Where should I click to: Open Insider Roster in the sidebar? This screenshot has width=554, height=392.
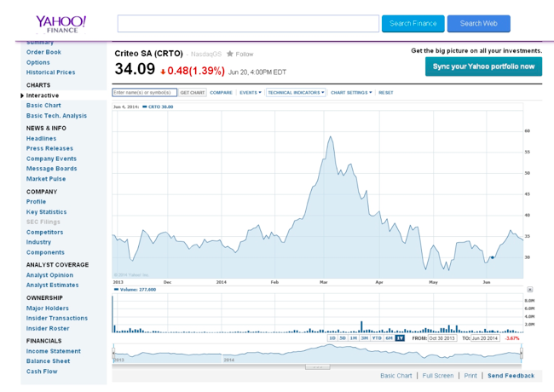click(x=48, y=328)
